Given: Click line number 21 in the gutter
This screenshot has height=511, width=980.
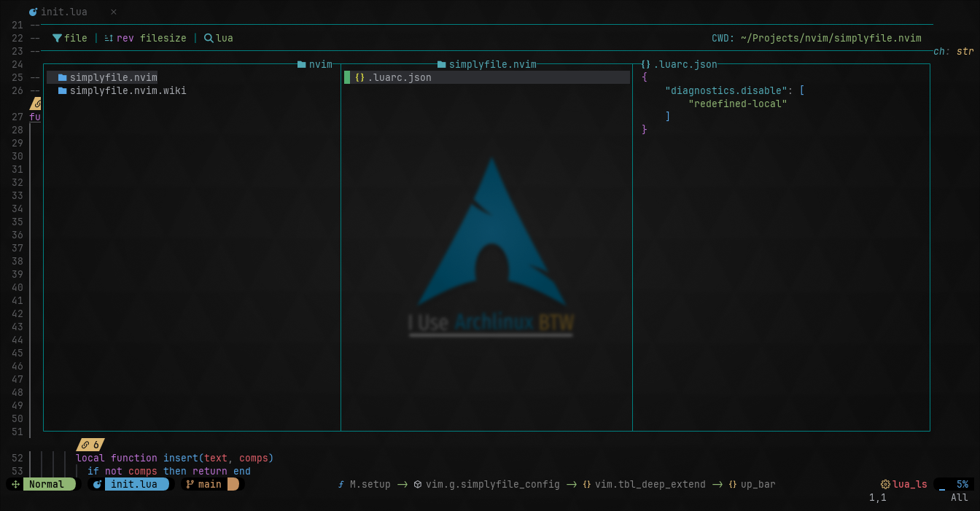Looking at the screenshot, I should [x=17, y=25].
